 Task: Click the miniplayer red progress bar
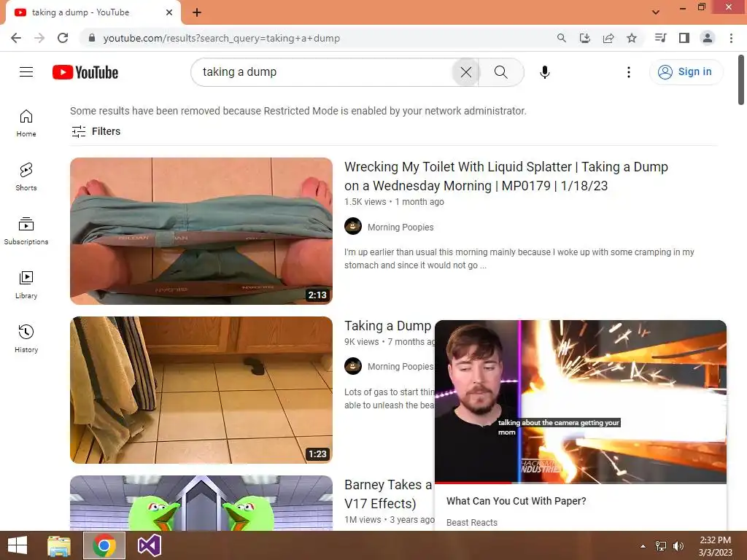(x=473, y=483)
